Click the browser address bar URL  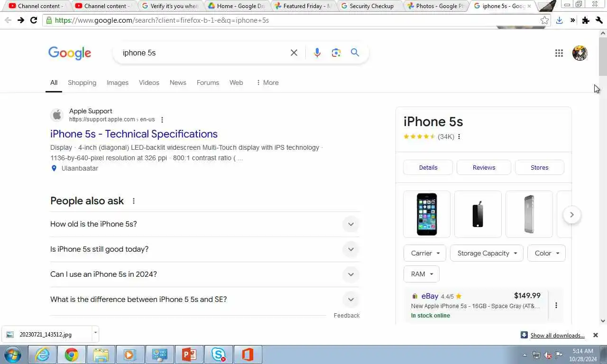(x=162, y=20)
